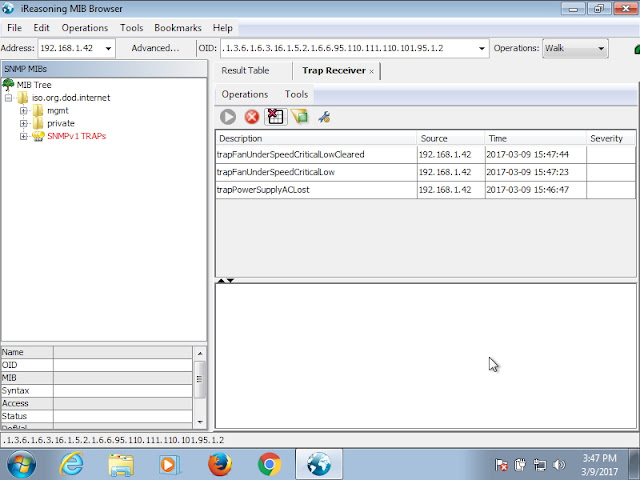Image resolution: width=640 pixels, height=480 pixels.
Task: Collapse trap details pane with up arrow
Action: pos(221,281)
